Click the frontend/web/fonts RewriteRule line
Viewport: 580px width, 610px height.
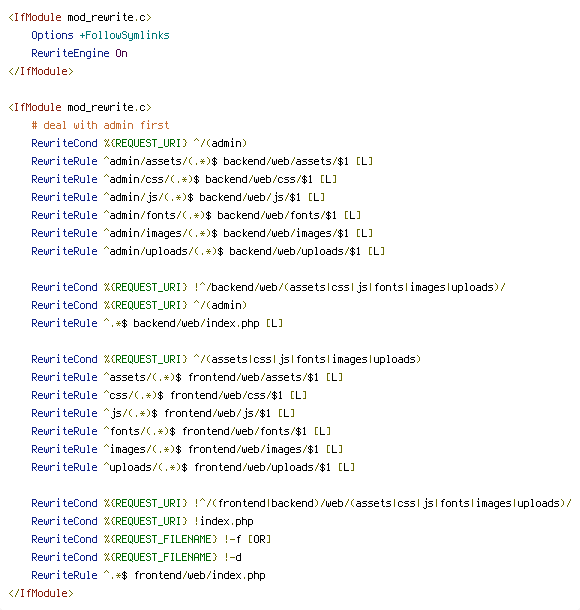click(x=181, y=431)
